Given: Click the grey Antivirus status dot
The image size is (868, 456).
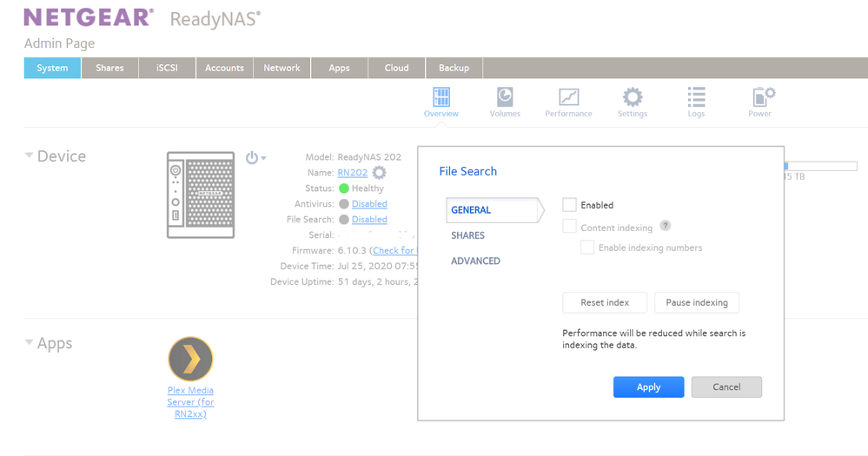Looking at the screenshot, I should click(344, 203).
